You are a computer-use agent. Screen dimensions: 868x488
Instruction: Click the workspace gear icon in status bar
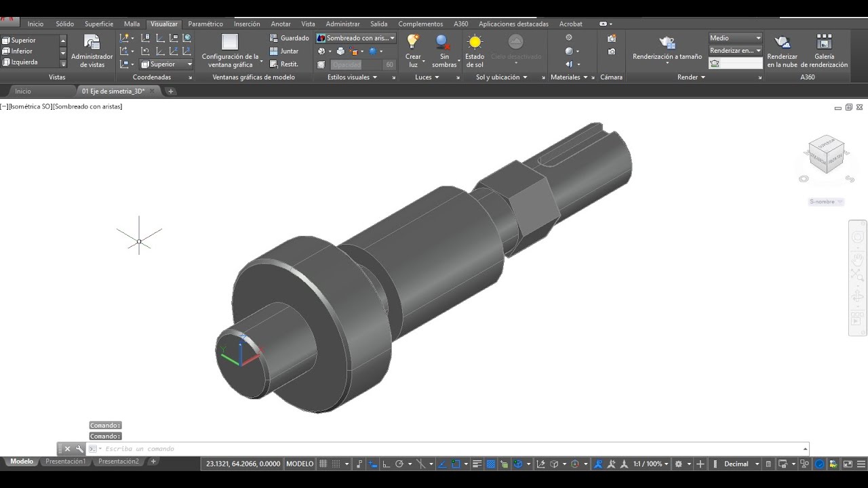(678, 464)
